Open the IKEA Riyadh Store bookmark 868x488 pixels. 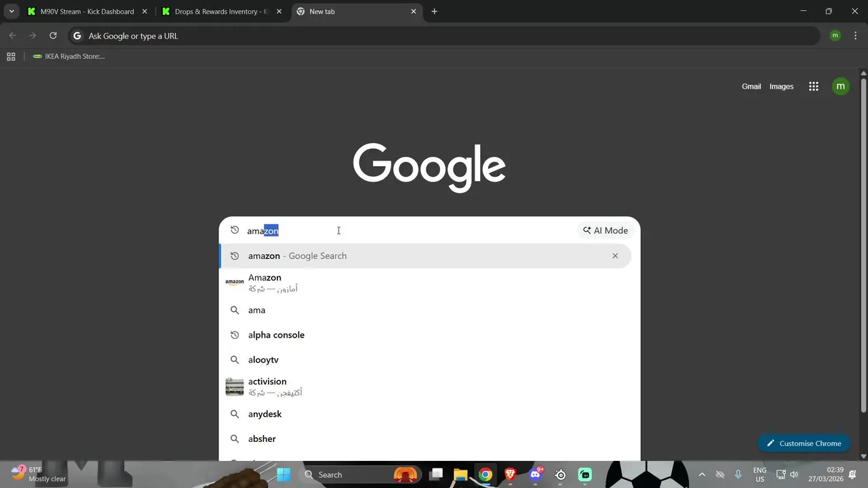(x=68, y=57)
